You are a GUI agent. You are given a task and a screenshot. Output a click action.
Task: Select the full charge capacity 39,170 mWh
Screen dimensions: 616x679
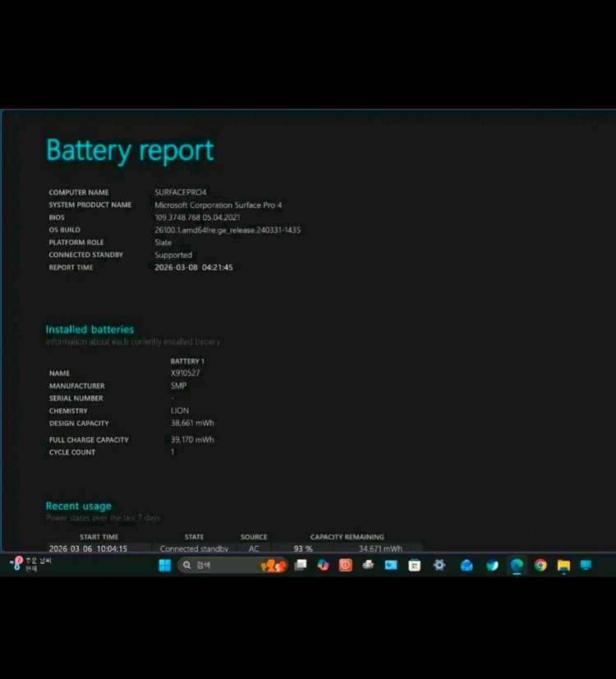coord(192,439)
